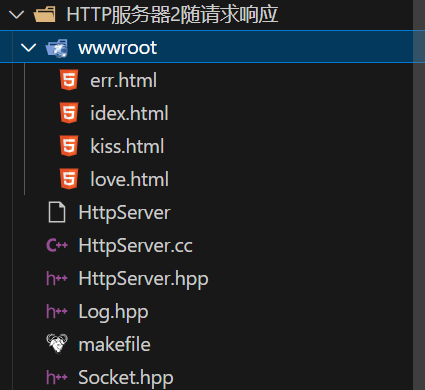Open HttpServer.cc source file
425x390 pixels.
pos(136,246)
